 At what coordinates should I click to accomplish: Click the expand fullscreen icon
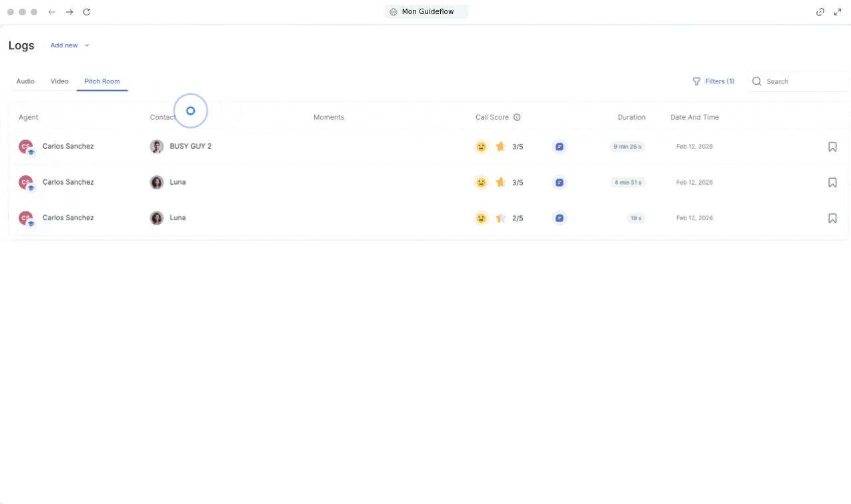coord(838,12)
